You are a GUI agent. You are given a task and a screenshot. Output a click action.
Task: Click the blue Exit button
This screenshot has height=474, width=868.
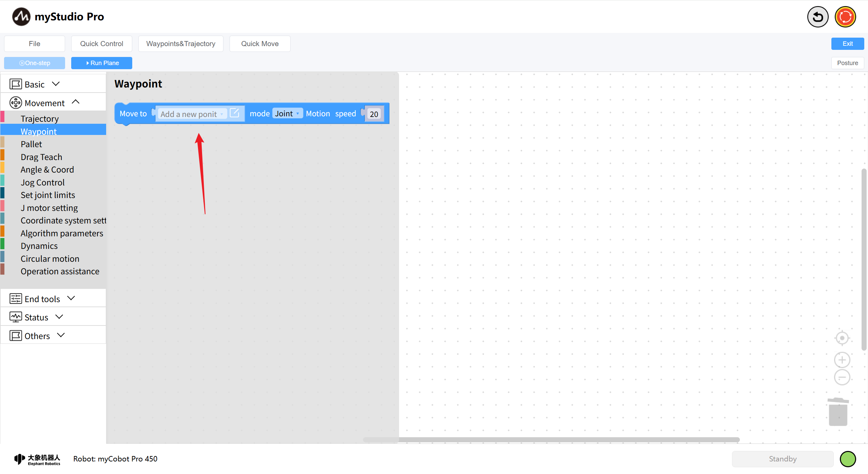847,44
